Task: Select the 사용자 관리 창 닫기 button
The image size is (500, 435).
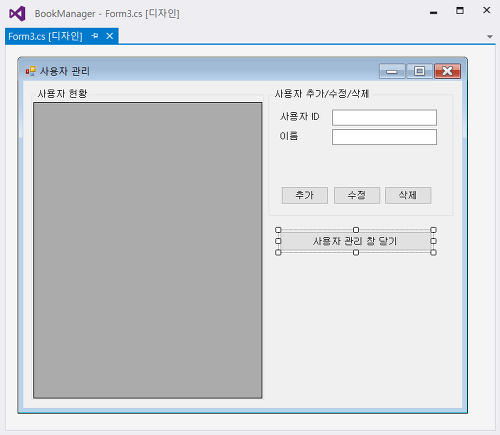Action: [x=356, y=241]
